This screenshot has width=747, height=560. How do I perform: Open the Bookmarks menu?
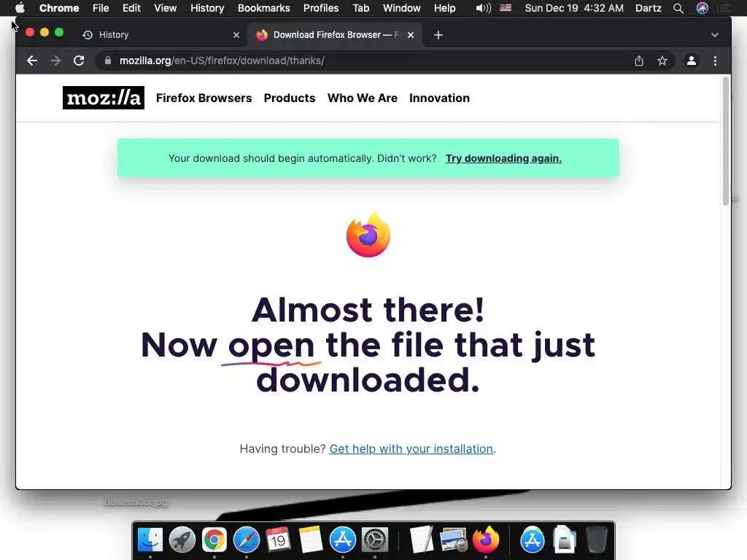tap(264, 8)
